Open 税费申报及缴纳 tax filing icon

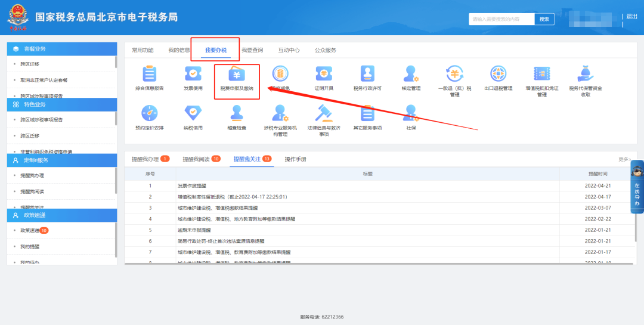pos(237,74)
